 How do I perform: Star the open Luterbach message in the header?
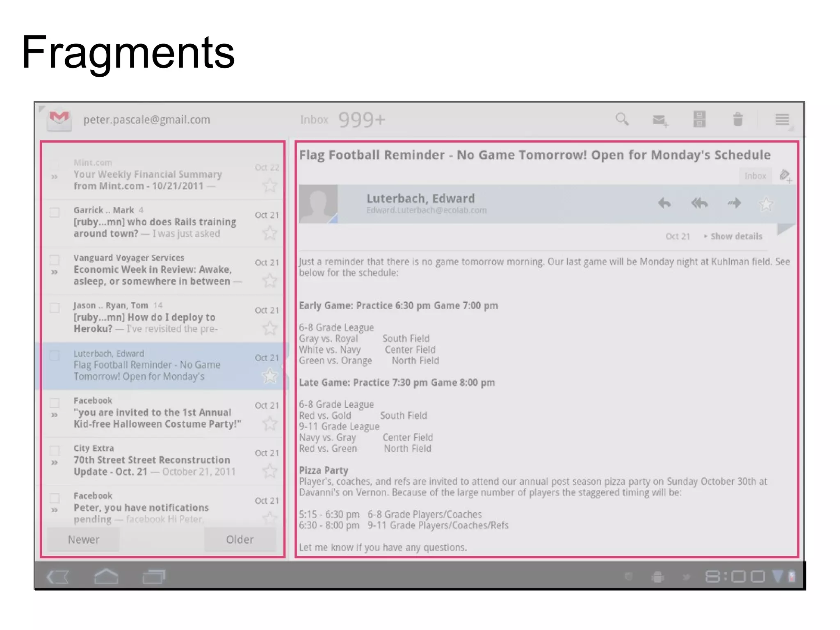pos(766,204)
